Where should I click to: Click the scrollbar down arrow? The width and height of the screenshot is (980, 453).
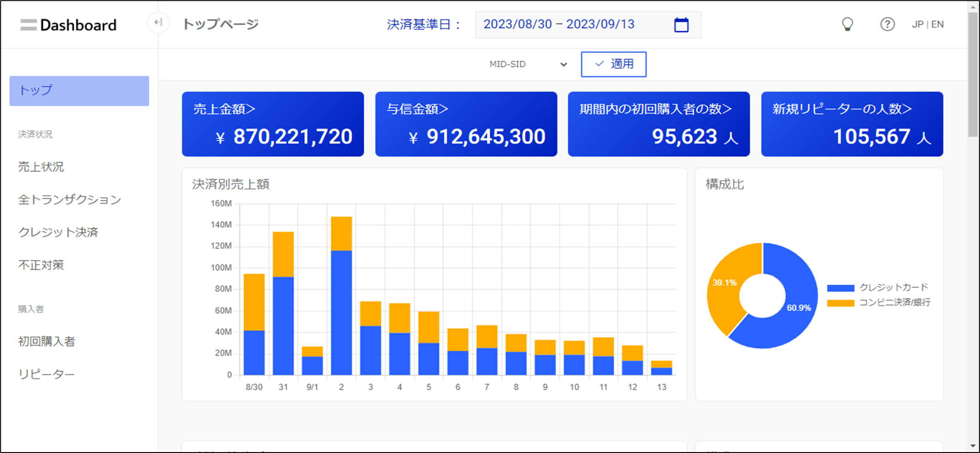pos(973,446)
